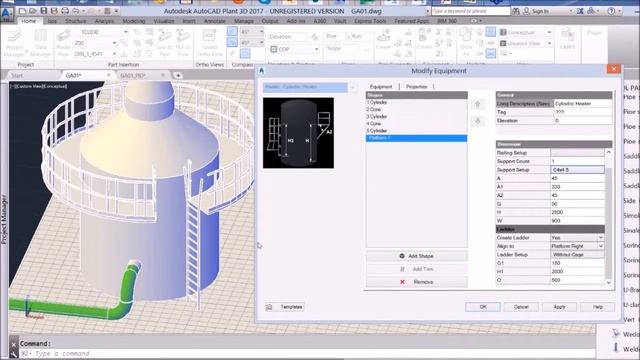
Task: Toggle the top compass snap button in Compass panel
Action: click(232, 31)
